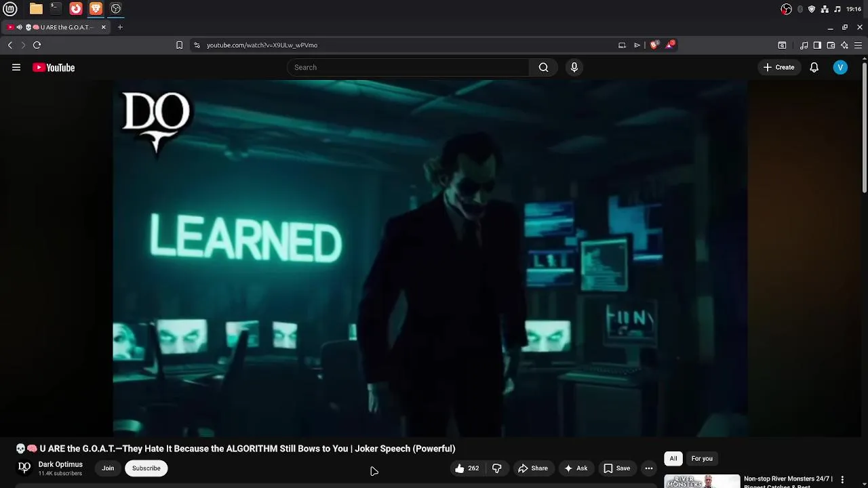Subscribe to Dark Optimus
Image resolution: width=868 pixels, height=488 pixels.
pyautogui.click(x=146, y=468)
